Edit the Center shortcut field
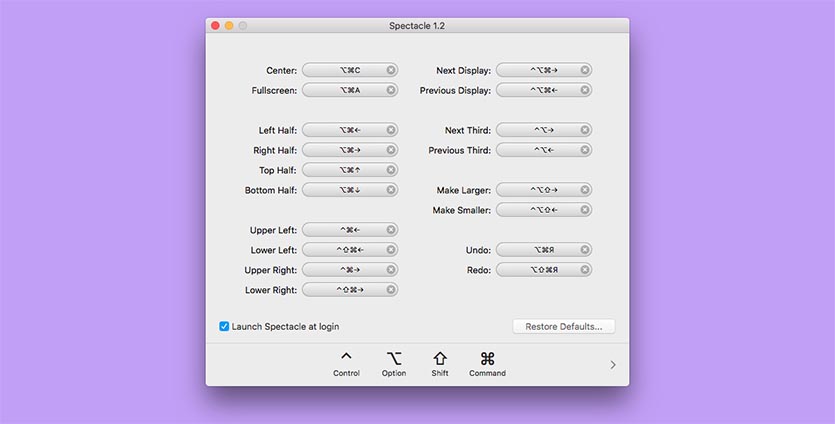Viewport: 835px width, 424px height. click(x=350, y=70)
